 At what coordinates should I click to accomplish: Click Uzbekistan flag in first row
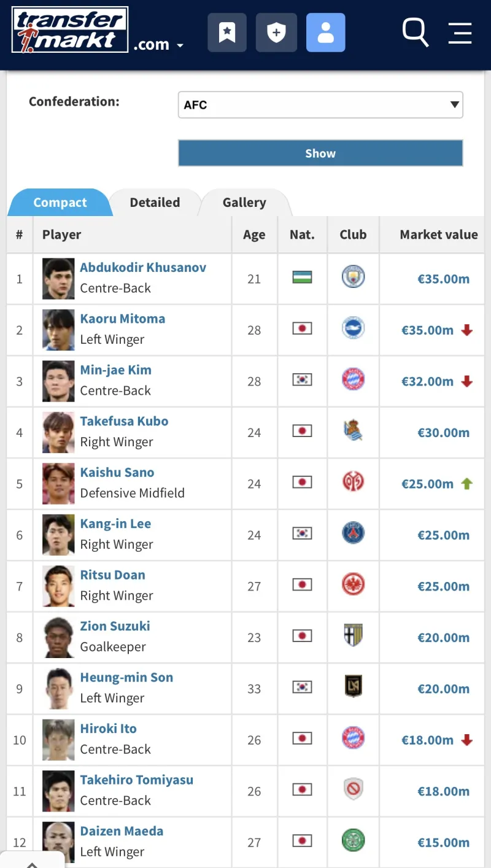coord(302,277)
